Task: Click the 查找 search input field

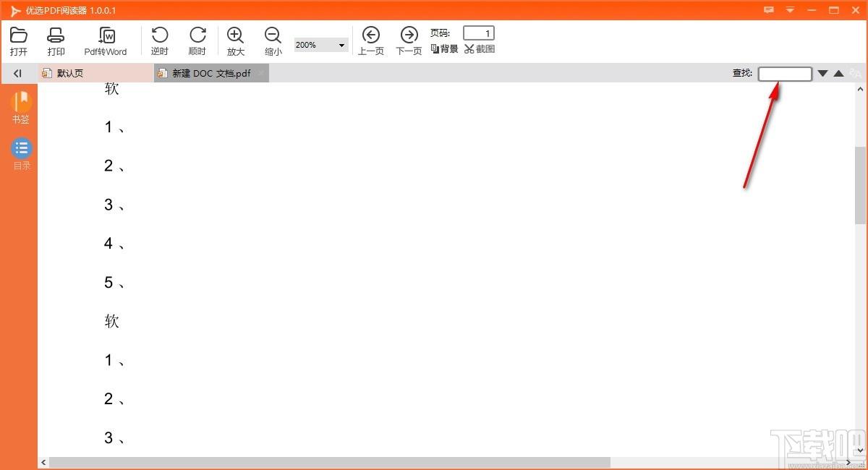Action: 785,73
